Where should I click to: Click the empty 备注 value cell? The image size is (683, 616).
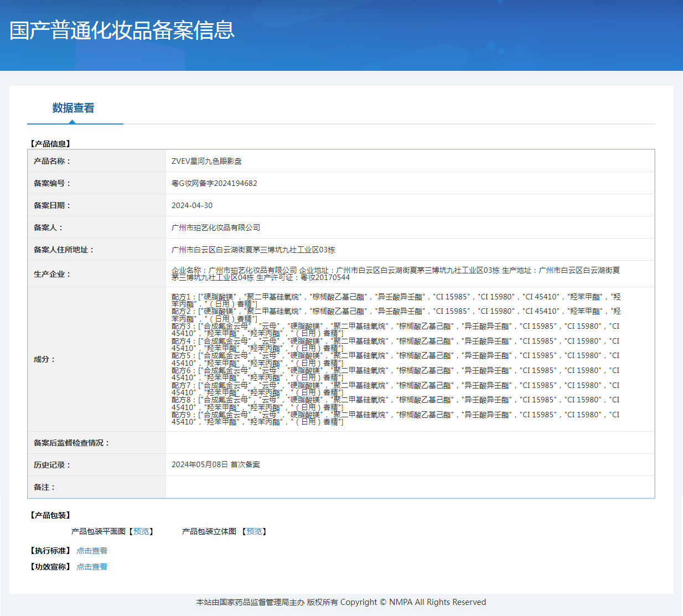pos(410,487)
